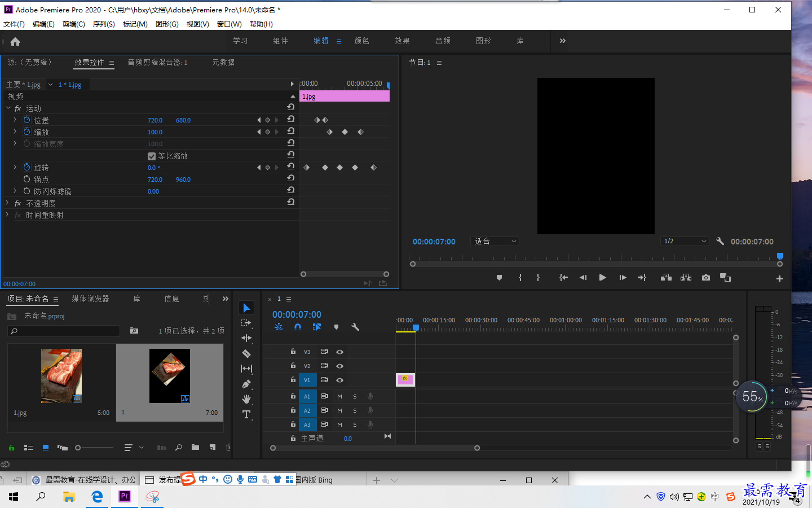Expand the 时间重映射 effect
Screen dimensions: 812x508
tap(7, 214)
